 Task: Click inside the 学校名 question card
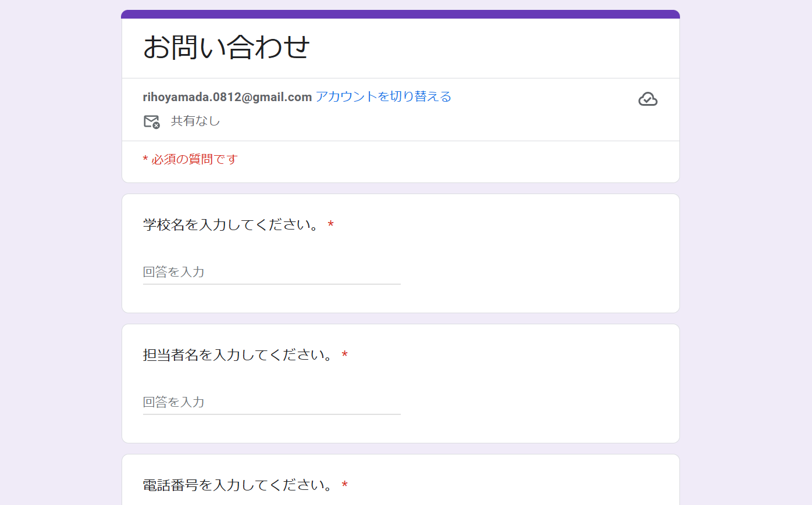523,253
